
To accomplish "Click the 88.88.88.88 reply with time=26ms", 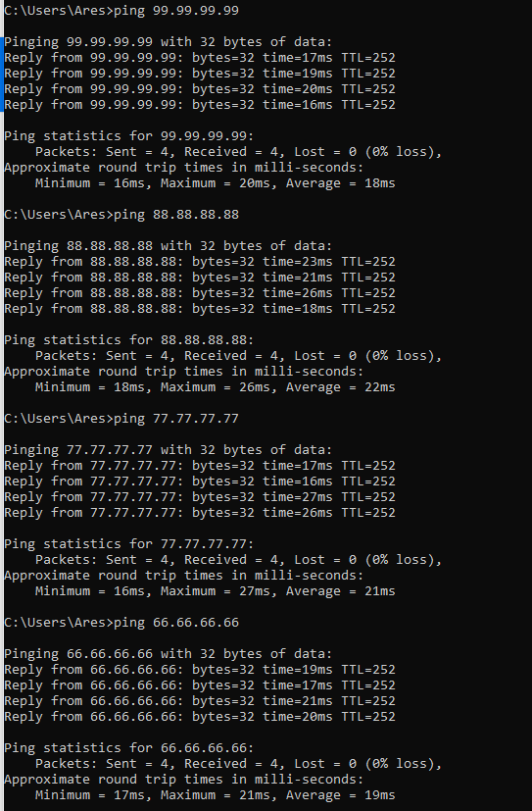I will [199, 293].
